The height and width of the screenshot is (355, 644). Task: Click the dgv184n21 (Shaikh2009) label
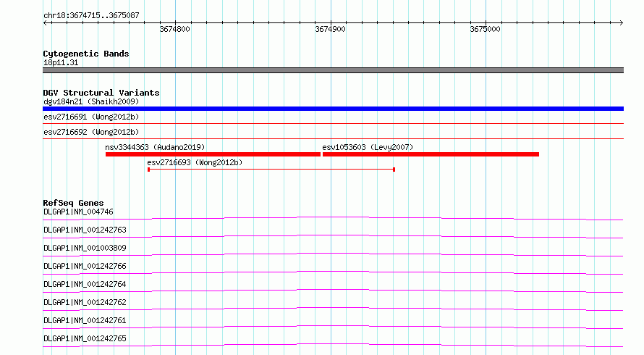91,101
